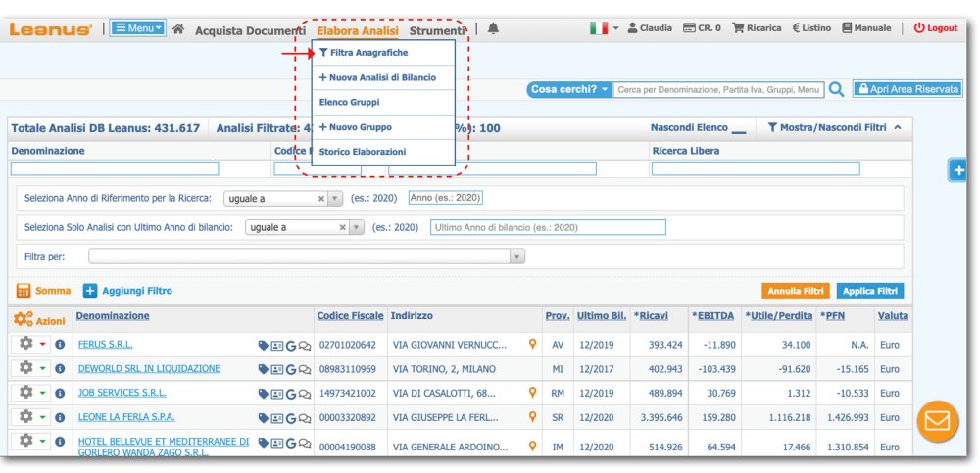Image resolution: width=980 pixels, height=473 pixels.
Task: Open Strumenti menu
Action: (x=437, y=30)
